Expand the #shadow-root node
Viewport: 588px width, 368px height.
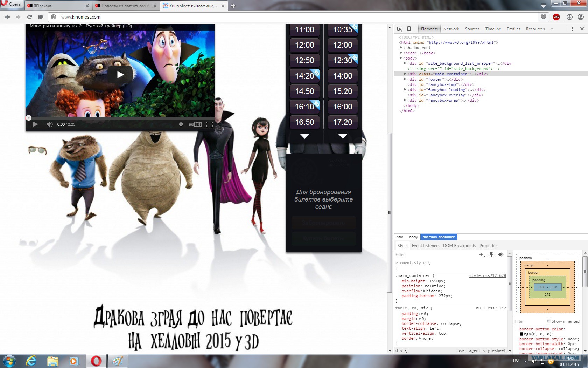401,48
